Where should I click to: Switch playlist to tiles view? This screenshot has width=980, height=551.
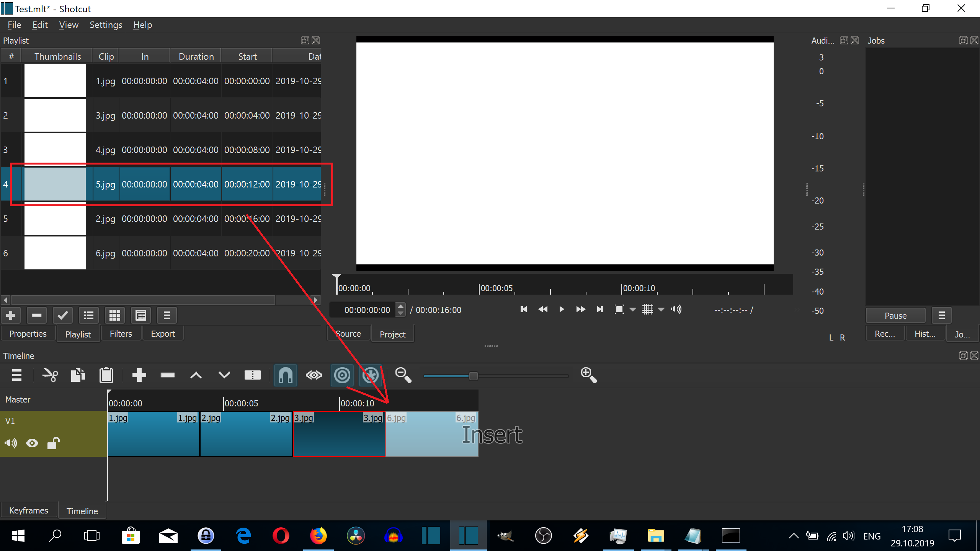tap(114, 315)
